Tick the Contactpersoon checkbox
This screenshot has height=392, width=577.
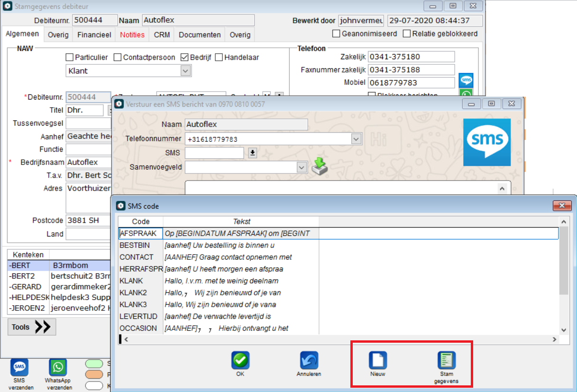118,57
